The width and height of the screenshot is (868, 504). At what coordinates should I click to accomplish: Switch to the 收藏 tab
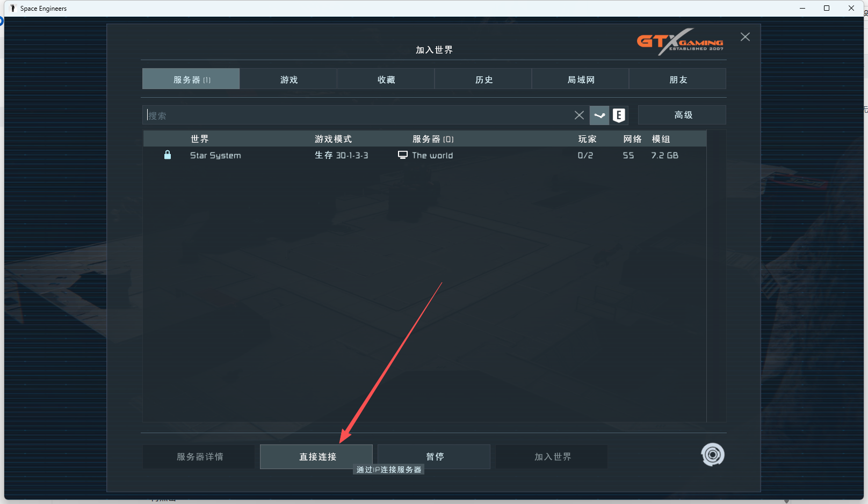[x=386, y=79]
